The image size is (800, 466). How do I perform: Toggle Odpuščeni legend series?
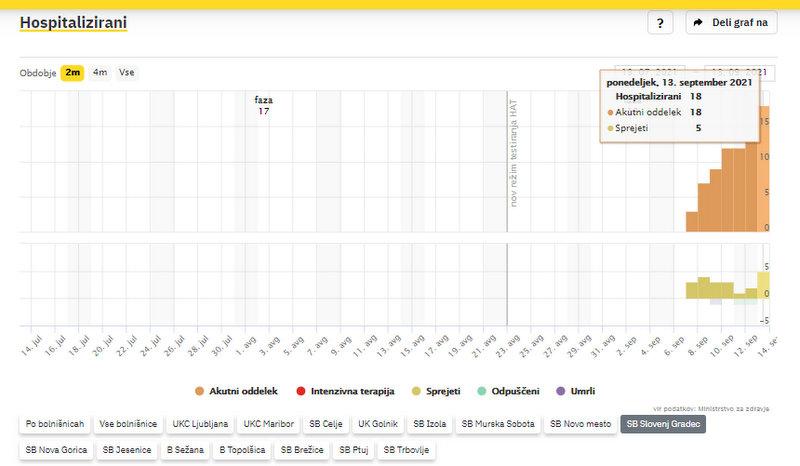(515, 390)
